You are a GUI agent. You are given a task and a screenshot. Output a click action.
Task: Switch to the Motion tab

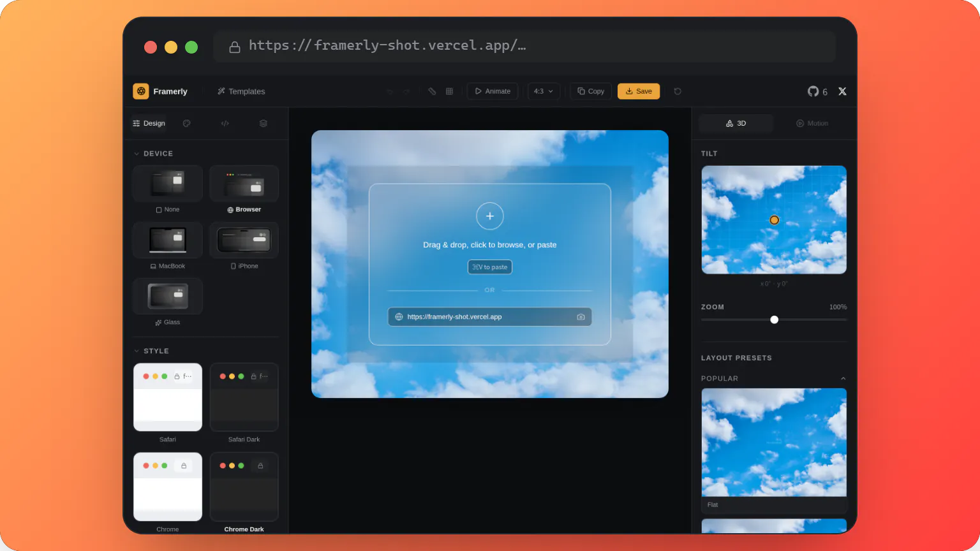coord(812,123)
